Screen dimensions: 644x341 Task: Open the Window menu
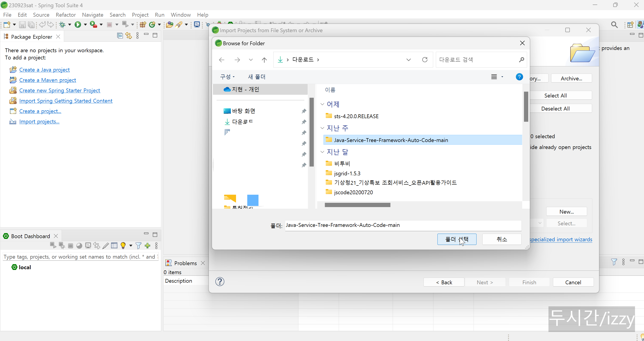pyautogui.click(x=180, y=15)
